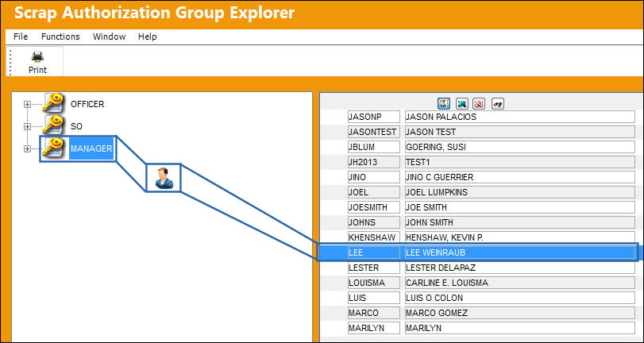This screenshot has width=644, height=343.
Task: Select the JINO C GUERRIER name cell
Action: tap(519, 177)
